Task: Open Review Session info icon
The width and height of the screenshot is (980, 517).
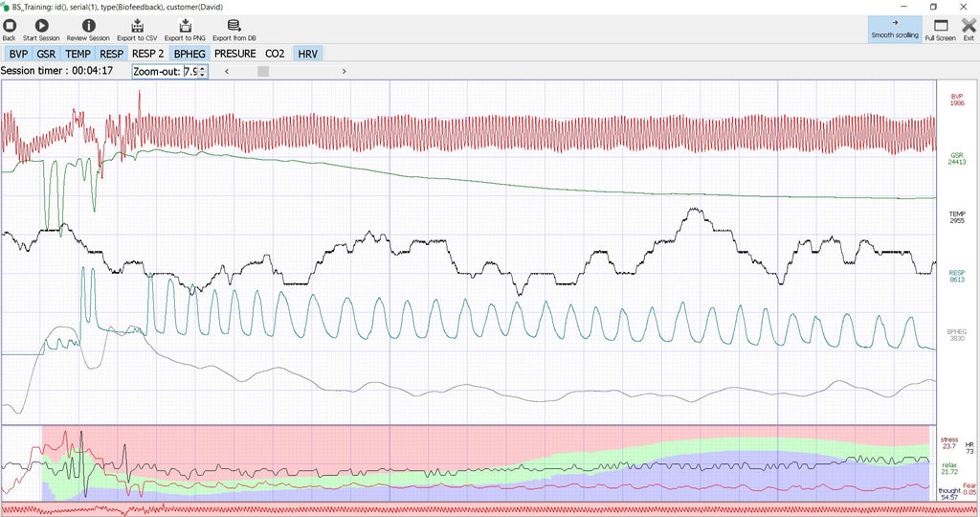Action: [x=89, y=27]
